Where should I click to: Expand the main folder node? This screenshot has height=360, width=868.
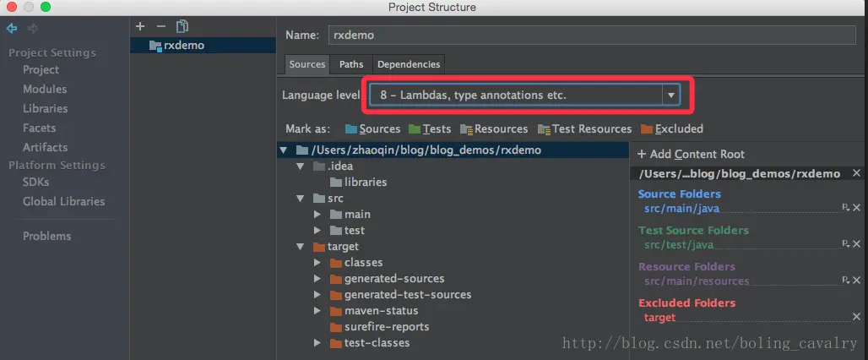point(317,215)
